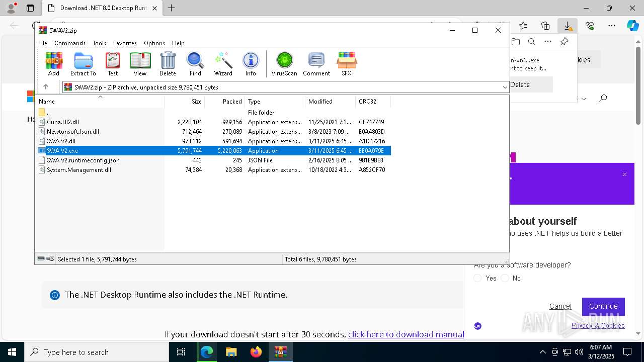Open the Options menu
This screenshot has height=362, width=644.
pyautogui.click(x=154, y=43)
